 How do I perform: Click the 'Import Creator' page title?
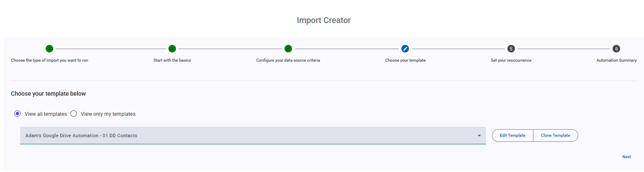(323, 20)
